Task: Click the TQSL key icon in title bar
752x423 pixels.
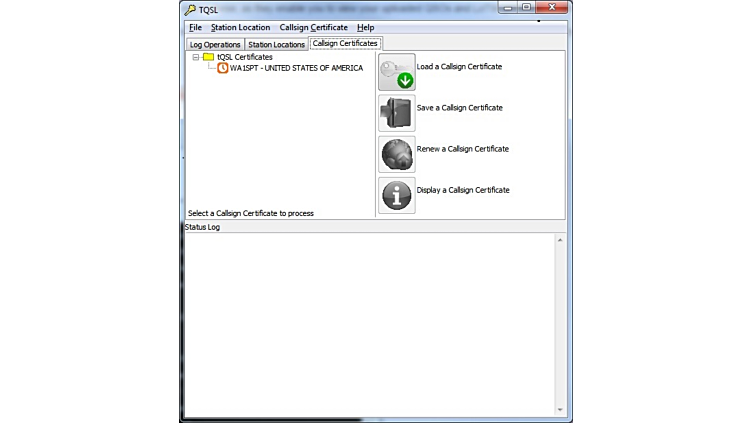Action: pyautogui.click(x=190, y=9)
